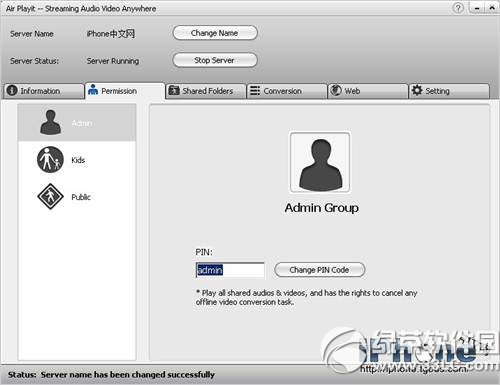Click the globe icon on Web tab
This screenshot has width=500, height=385.
click(x=336, y=90)
